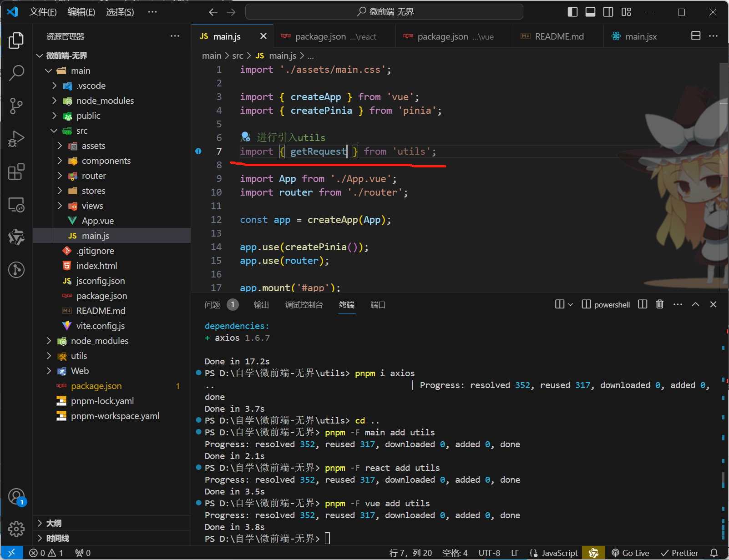Open the 选择 menu

tap(120, 12)
